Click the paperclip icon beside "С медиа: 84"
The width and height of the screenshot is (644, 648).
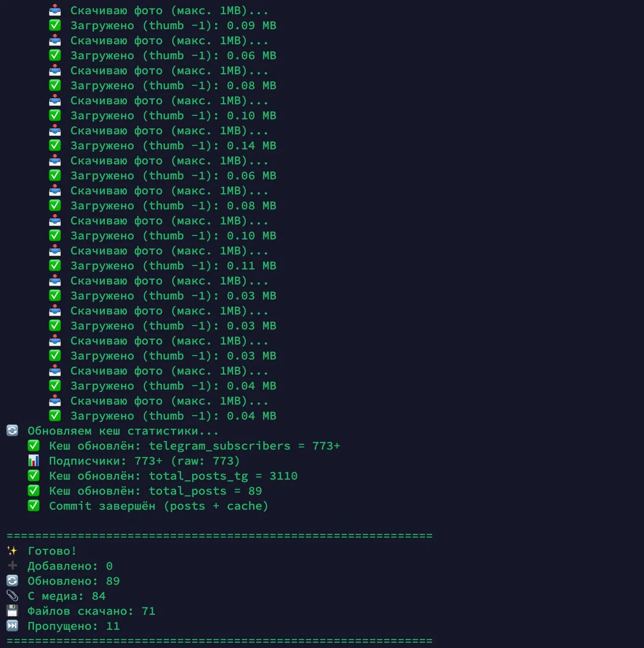click(12, 596)
